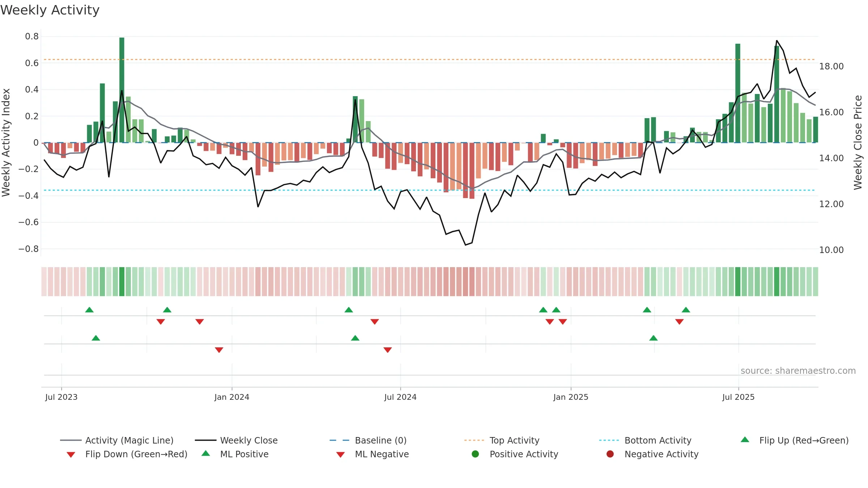The width and height of the screenshot is (868, 488).
Task: Toggle the Flip Down (Green→Red) legend entry
Action: click(127, 454)
